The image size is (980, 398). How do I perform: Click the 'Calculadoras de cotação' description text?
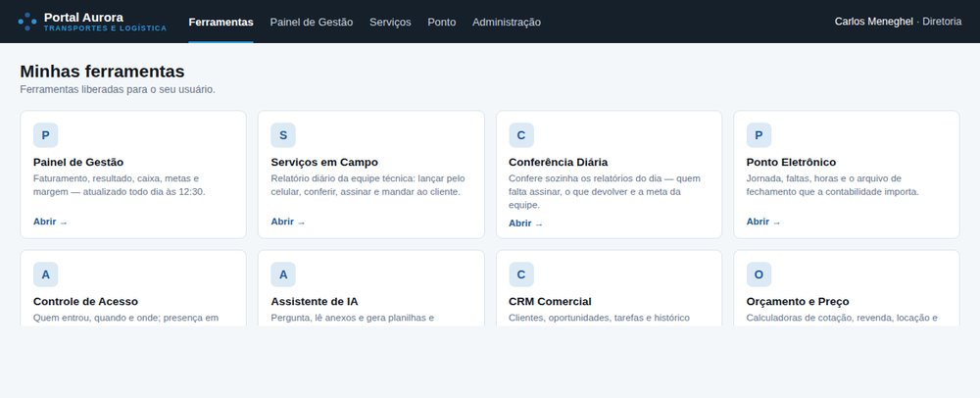click(842, 318)
